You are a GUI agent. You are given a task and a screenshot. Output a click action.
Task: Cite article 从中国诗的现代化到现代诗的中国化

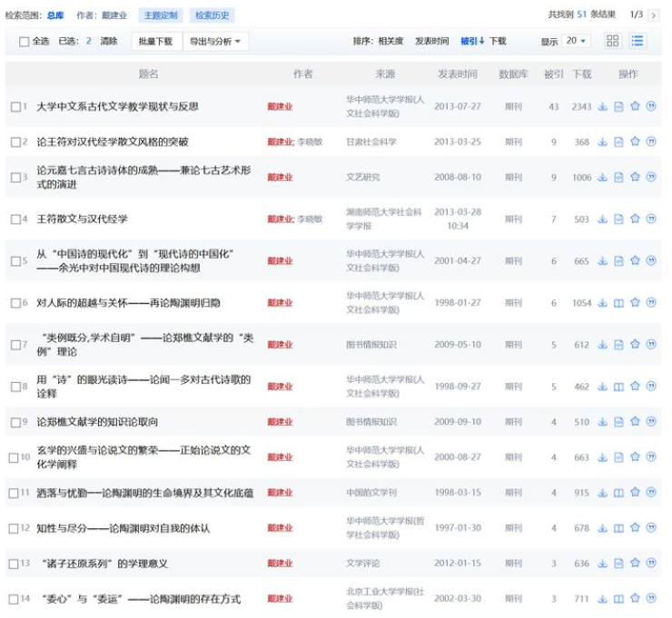[x=651, y=260]
